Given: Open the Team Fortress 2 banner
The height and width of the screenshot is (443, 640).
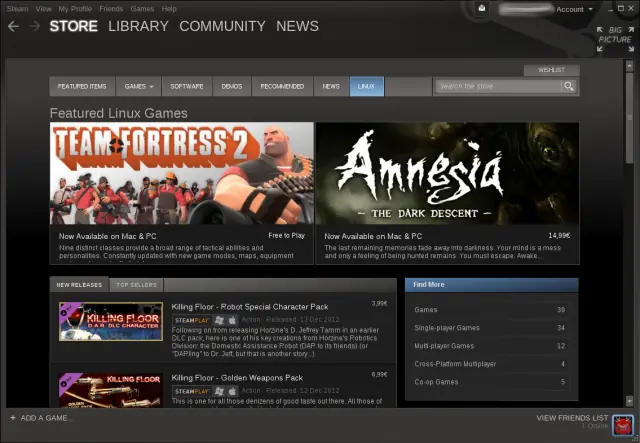Looking at the screenshot, I should pyautogui.click(x=182, y=173).
